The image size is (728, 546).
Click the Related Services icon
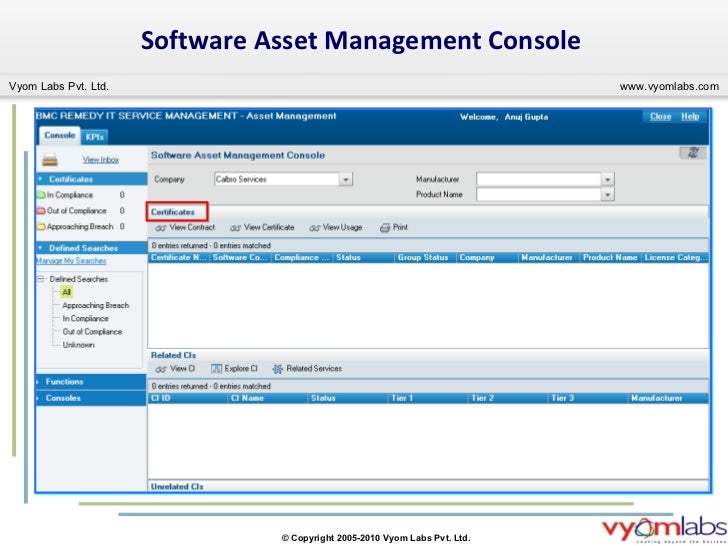click(278, 369)
